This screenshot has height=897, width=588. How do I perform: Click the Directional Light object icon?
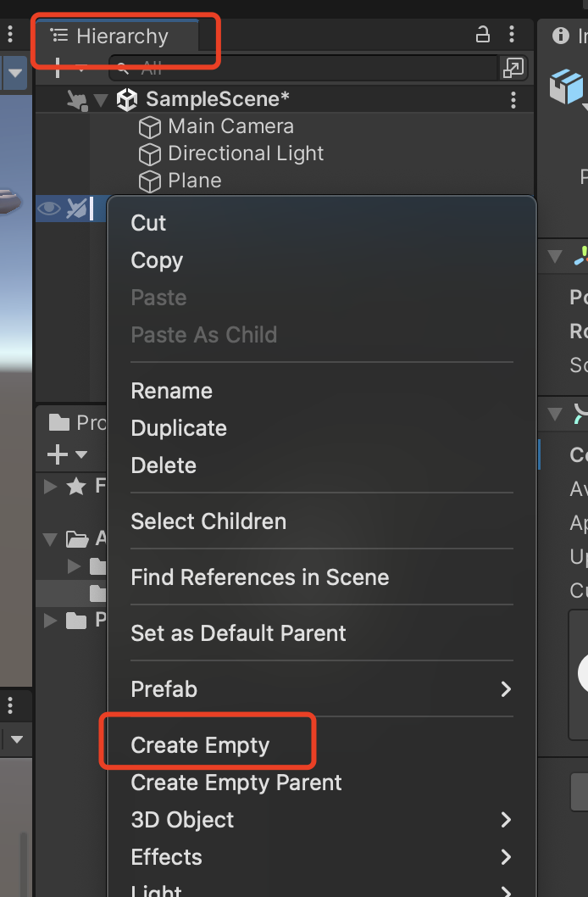coord(150,153)
